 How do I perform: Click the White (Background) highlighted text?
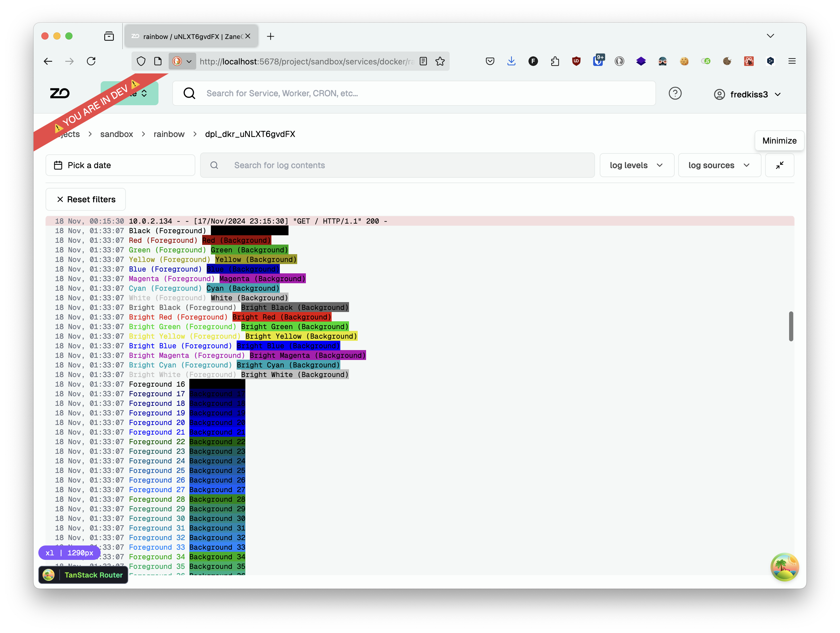coord(250,298)
